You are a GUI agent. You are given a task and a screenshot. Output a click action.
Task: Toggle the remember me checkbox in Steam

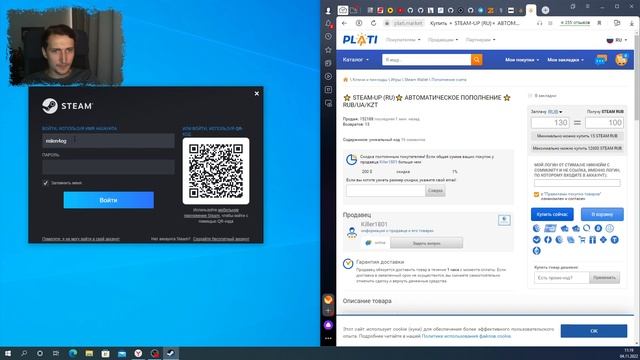46,183
